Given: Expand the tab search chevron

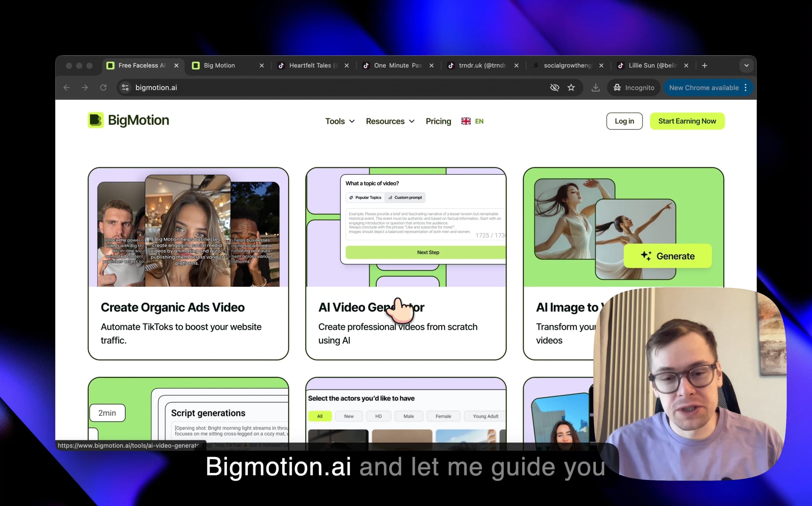Looking at the screenshot, I should pyautogui.click(x=746, y=66).
